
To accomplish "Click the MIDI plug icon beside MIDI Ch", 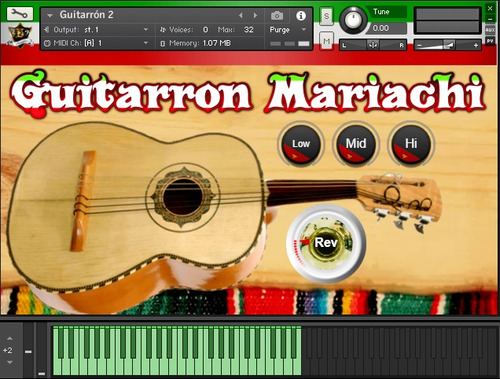I will coord(47,43).
